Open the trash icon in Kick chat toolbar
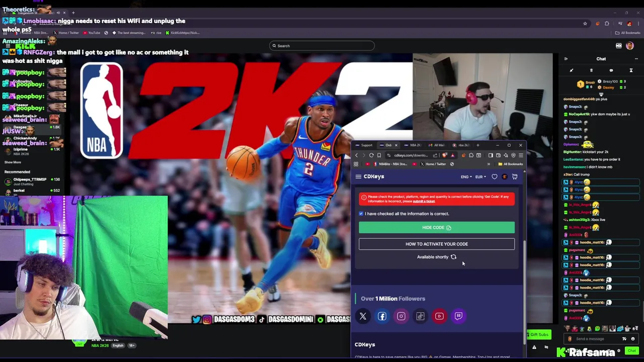The width and height of the screenshot is (644, 362). [591, 70]
